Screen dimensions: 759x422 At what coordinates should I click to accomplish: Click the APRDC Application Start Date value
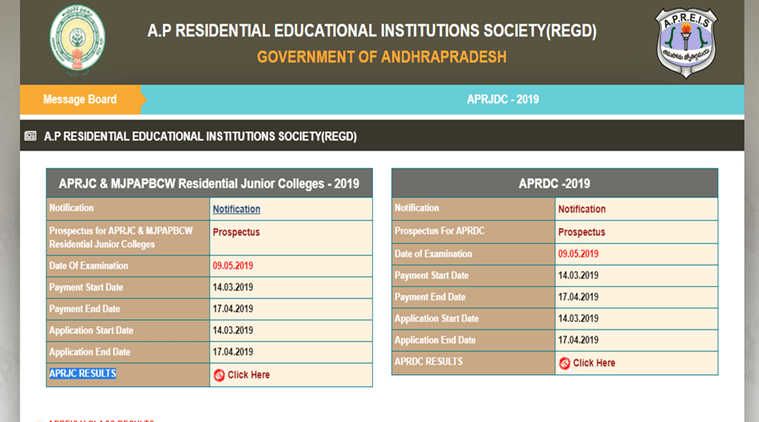[x=578, y=318]
